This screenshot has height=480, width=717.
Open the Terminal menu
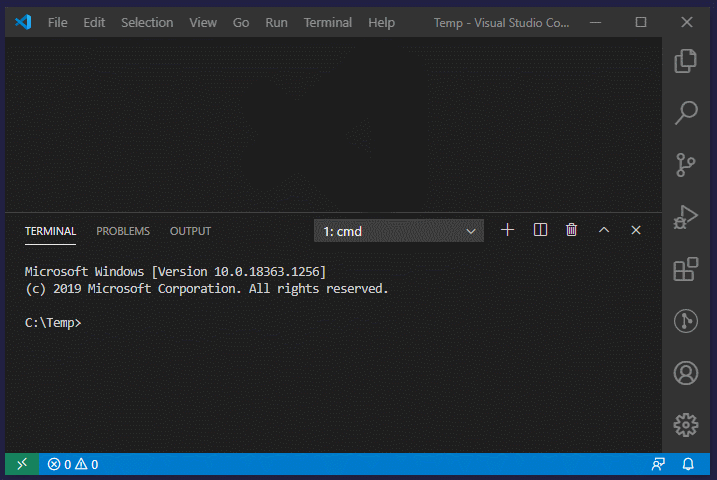coord(327,22)
